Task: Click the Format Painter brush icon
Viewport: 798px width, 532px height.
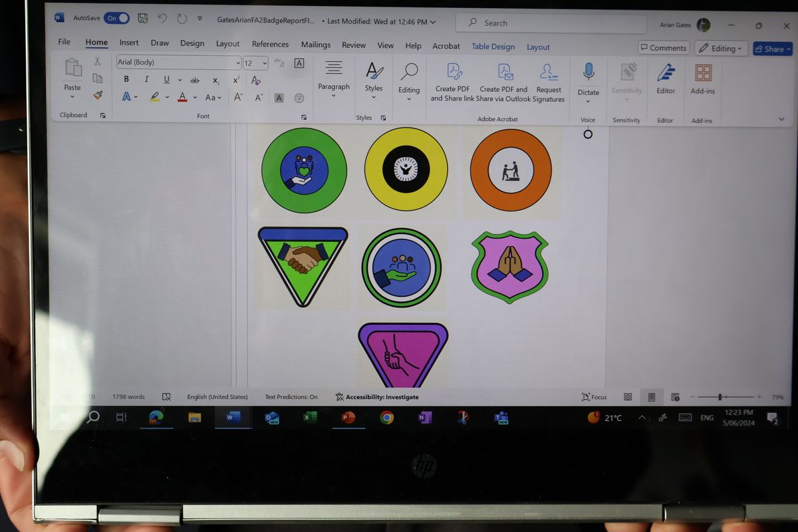Action: tap(98, 95)
